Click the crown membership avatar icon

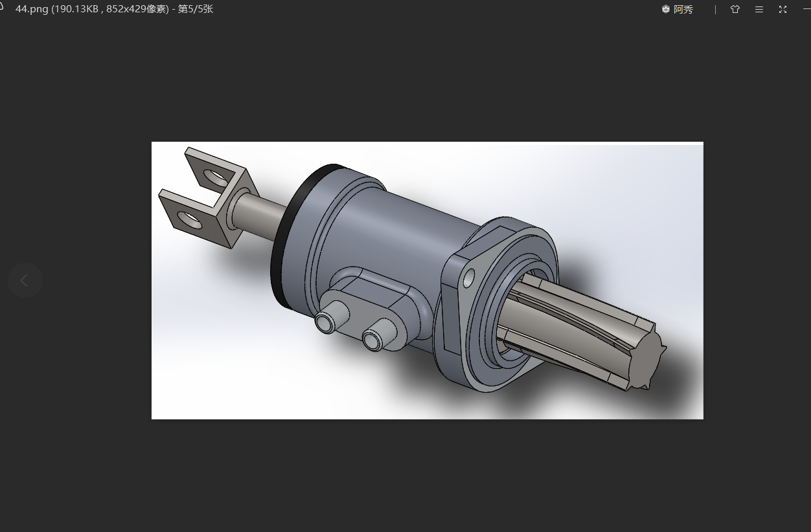click(665, 9)
